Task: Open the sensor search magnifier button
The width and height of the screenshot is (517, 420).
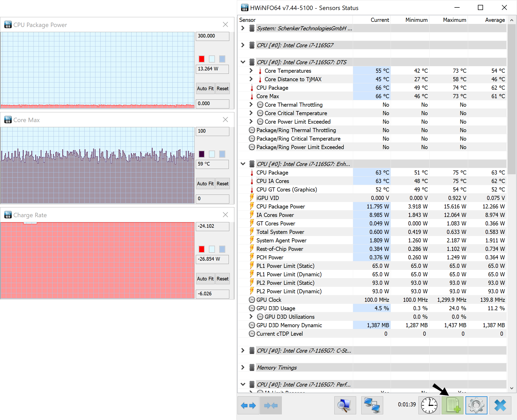Action: point(345,405)
